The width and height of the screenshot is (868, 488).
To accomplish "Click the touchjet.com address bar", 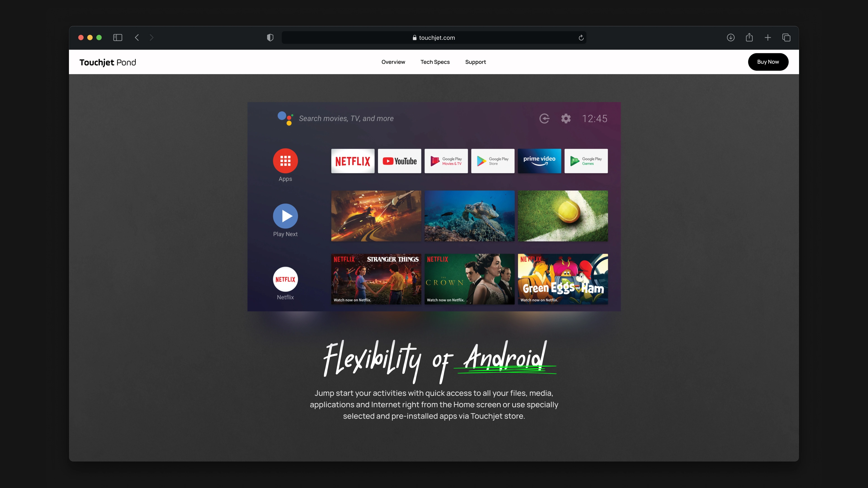I will pyautogui.click(x=433, y=38).
